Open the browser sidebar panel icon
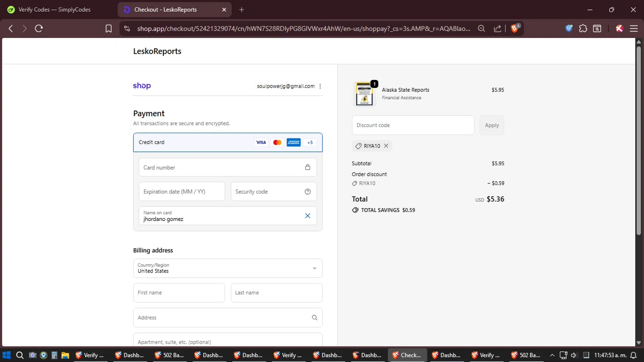 (597, 28)
